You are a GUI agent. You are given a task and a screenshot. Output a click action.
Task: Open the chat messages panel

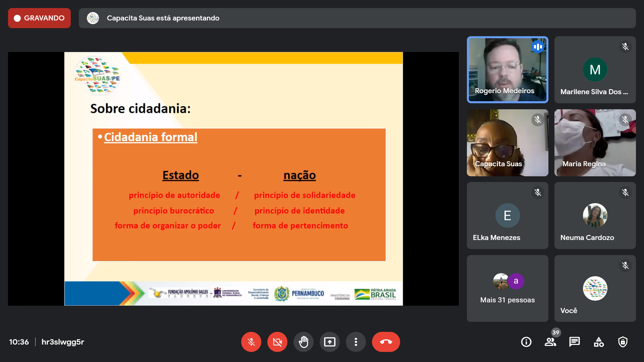(574, 342)
